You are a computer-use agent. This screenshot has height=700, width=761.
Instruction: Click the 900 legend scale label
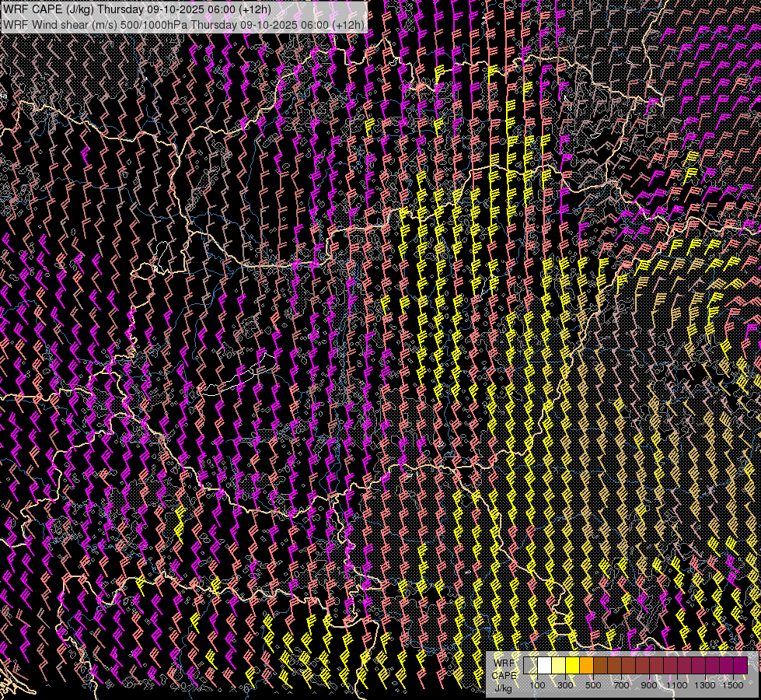[649, 685]
